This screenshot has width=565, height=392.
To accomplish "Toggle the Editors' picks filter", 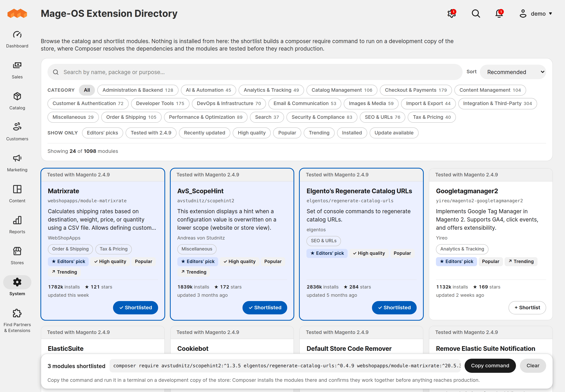I will click(x=102, y=133).
